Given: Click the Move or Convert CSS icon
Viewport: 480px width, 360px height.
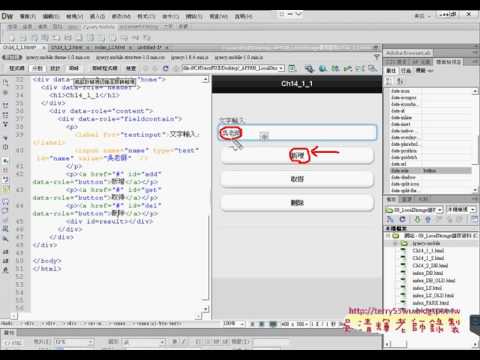Looking at the screenshot, I should (x=5, y=239).
